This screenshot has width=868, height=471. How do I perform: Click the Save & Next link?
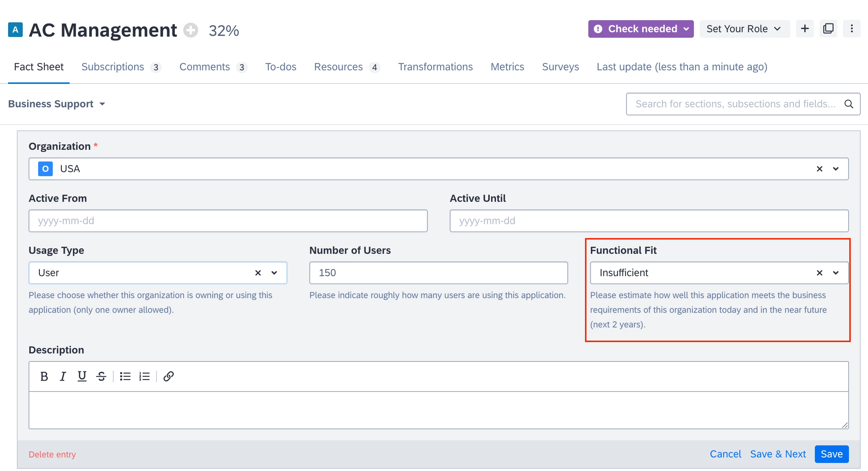pos(778,454)
